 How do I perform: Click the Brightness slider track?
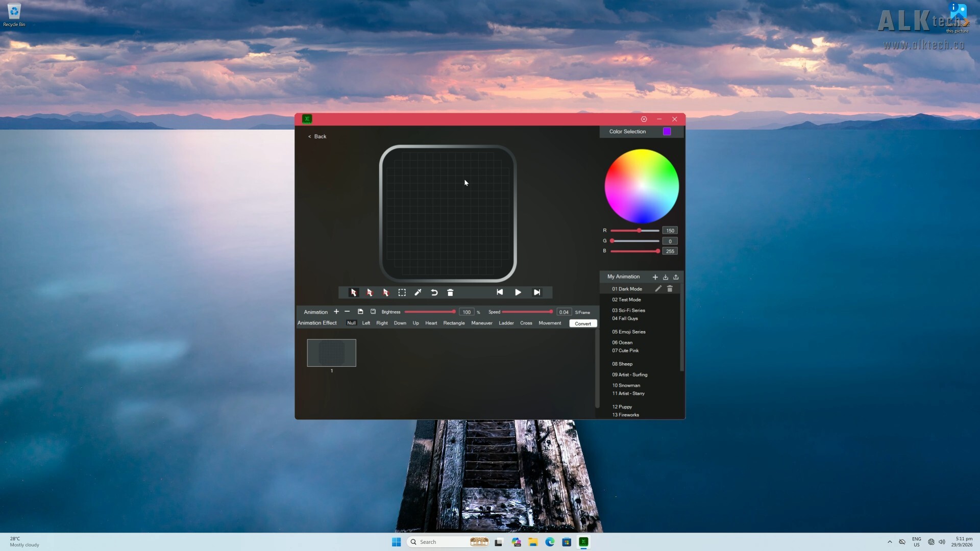pos(430,312)
